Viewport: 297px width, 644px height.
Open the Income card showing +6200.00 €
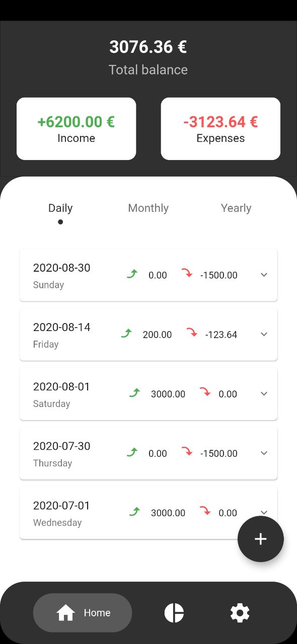pos(76,129)
